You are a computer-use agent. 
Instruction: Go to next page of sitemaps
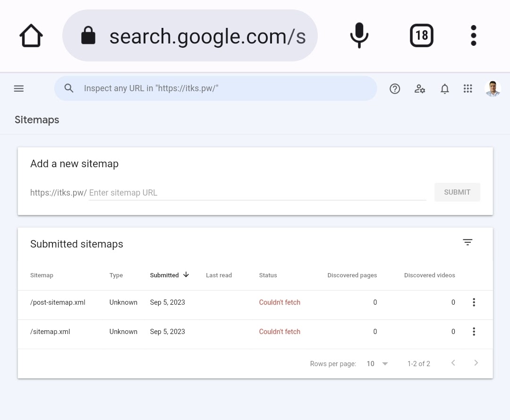(x=476, y=363)
